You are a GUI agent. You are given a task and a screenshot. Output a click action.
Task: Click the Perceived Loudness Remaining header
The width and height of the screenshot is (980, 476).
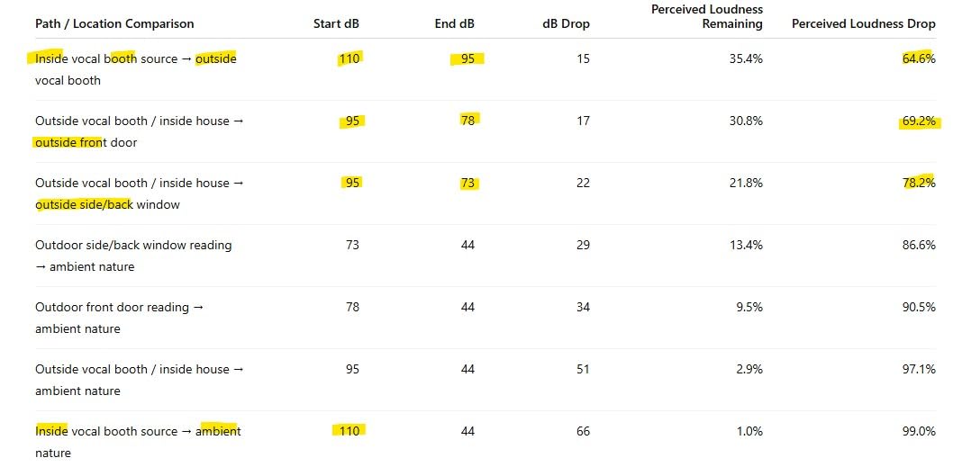[x=707, y=17]
